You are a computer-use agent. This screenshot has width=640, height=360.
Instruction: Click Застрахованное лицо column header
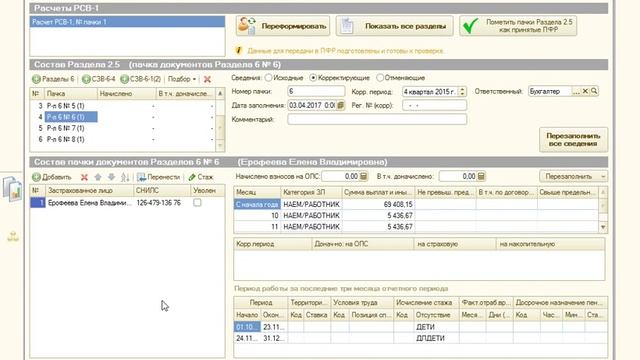pos(89,191)
